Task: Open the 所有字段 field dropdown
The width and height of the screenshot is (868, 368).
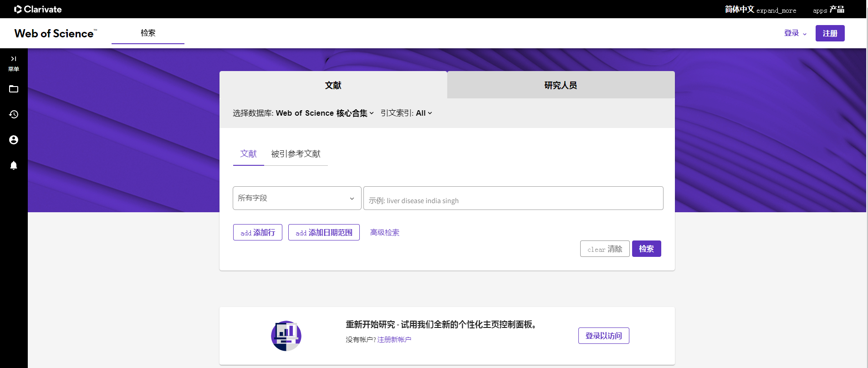Action: 297,198
